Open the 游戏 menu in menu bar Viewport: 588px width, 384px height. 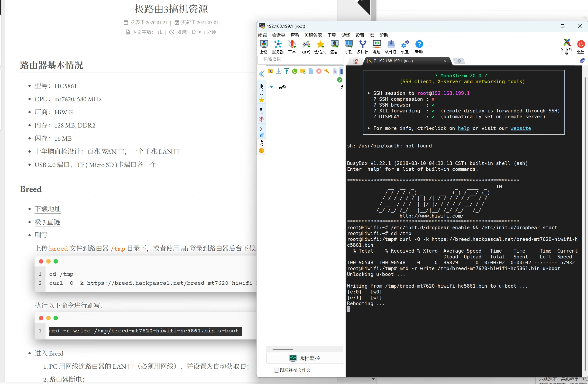(346, 35)
